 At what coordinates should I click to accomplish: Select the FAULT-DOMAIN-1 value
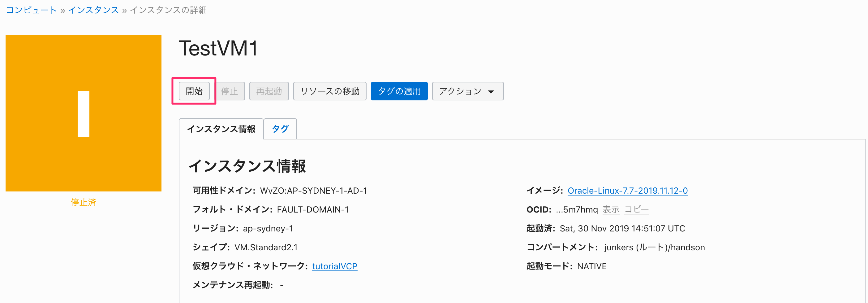(313, 209)
